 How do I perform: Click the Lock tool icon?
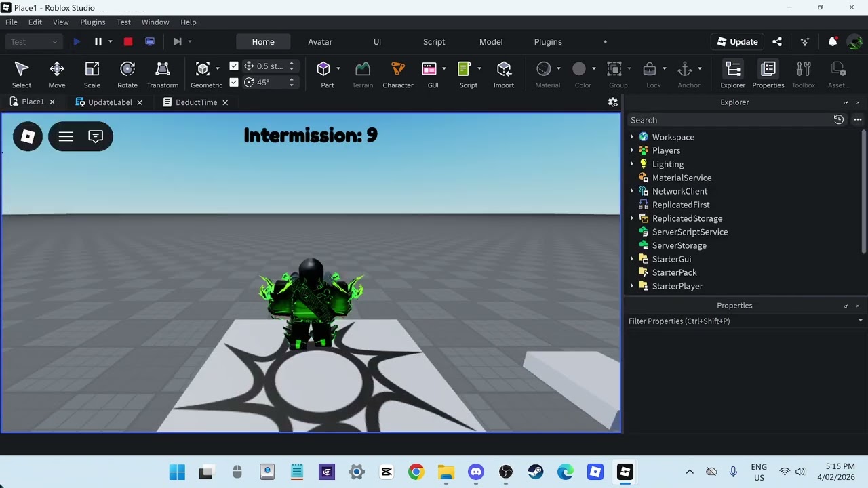pos(650,68)
